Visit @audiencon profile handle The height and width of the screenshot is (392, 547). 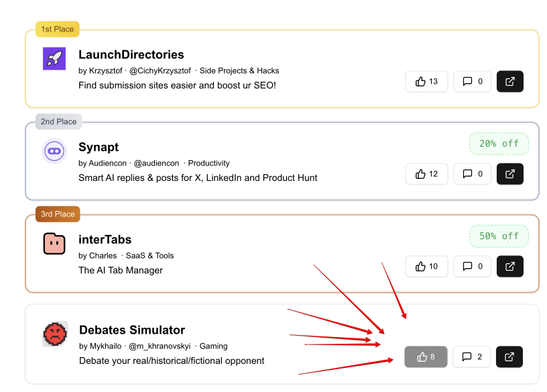(156, 164)
